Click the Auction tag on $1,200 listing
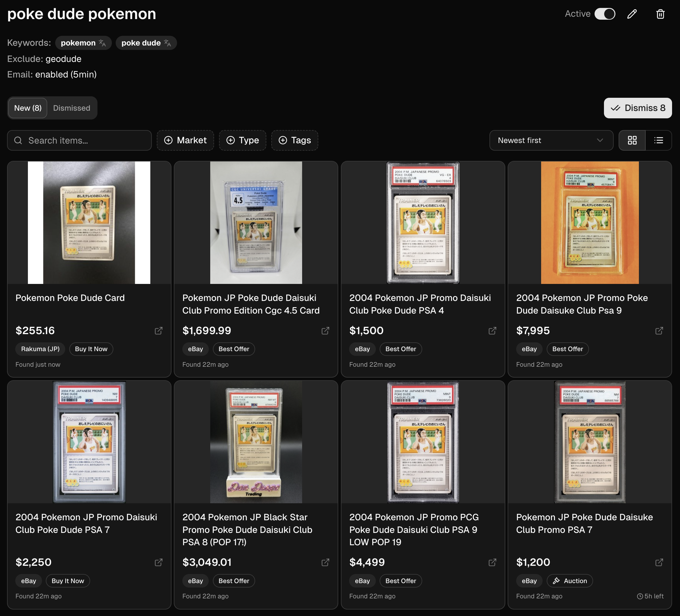This screenshot has width=680, height=616. coord(570,580)
